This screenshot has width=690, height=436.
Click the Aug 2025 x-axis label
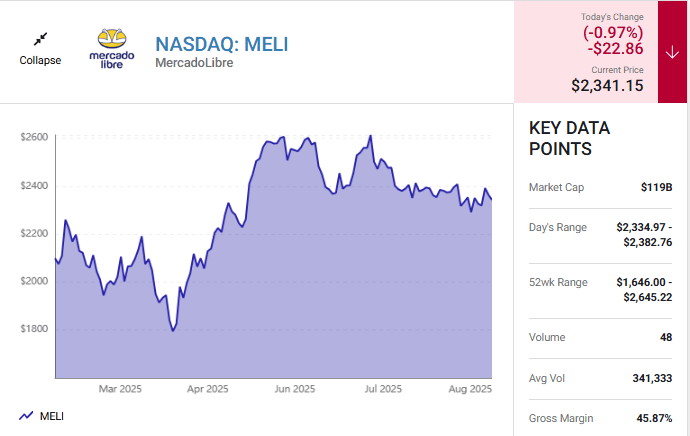(467, 389)
